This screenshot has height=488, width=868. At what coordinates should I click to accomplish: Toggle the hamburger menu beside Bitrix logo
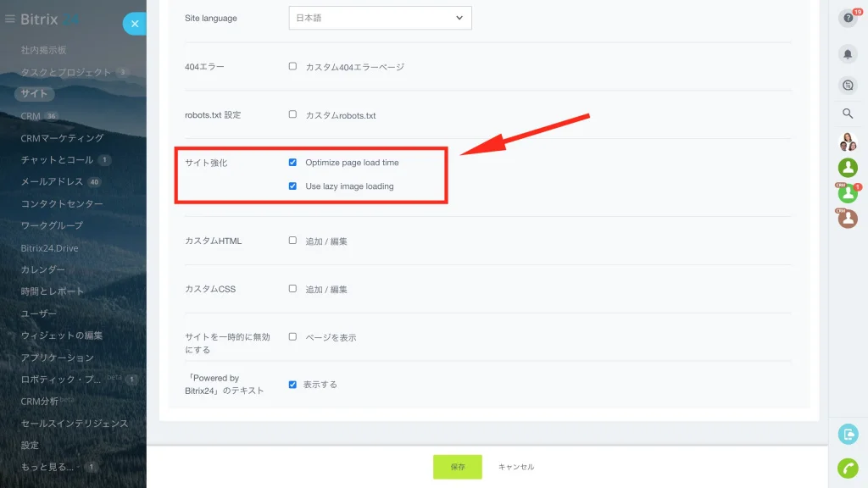[x=10, y=19]
